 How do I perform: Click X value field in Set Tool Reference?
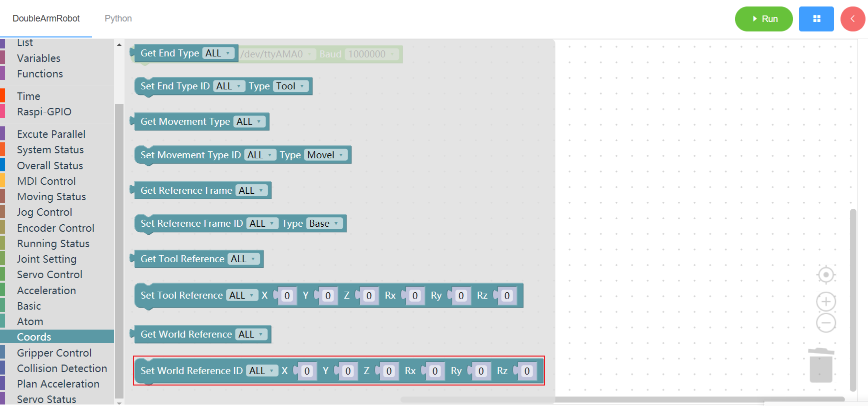point(287,296)
